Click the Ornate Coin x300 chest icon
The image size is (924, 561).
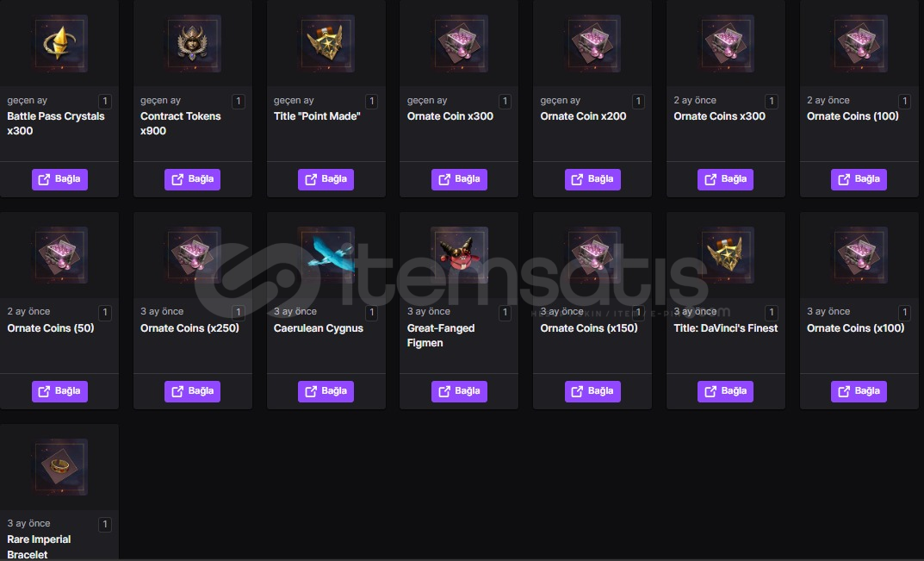459,44
